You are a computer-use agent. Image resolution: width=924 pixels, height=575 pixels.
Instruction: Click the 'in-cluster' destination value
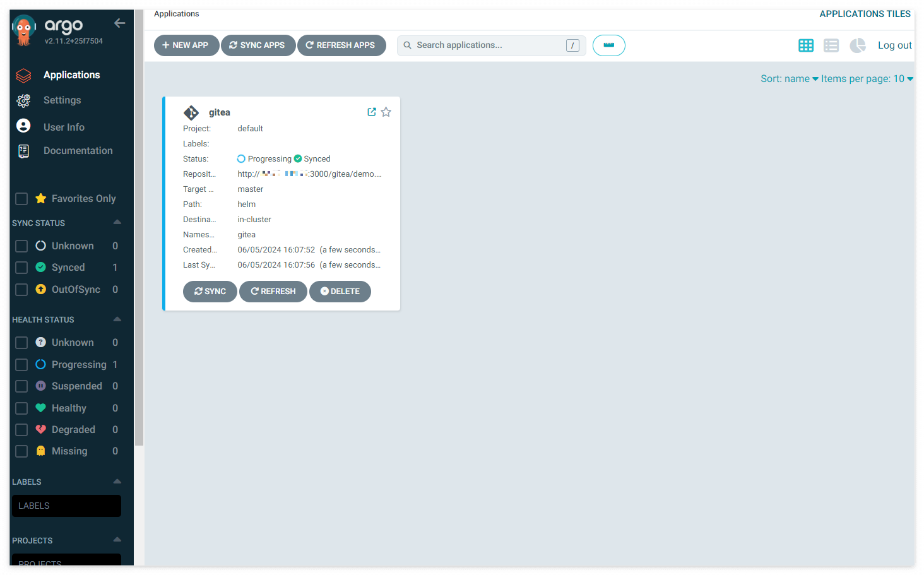pyautogui.click(x=254, y=220)
